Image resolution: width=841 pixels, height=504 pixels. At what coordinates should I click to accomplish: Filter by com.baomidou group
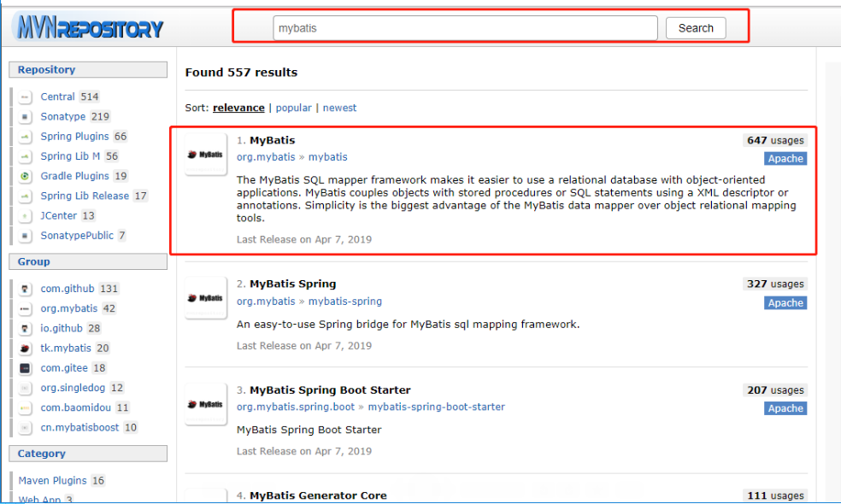(75, 408)
